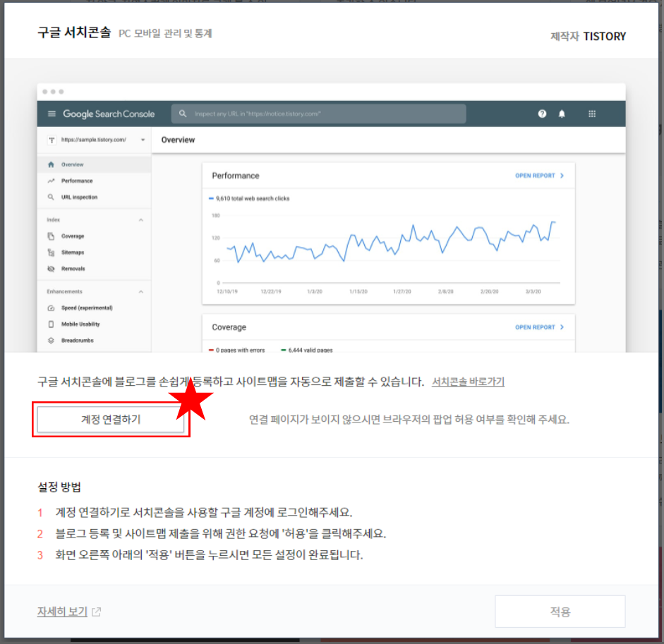Click the 계정 연결하기 button

pos(111,419)
